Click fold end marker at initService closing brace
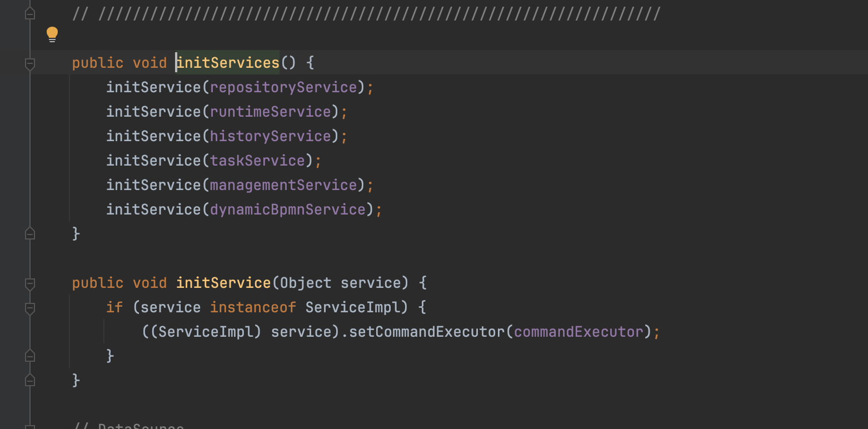 click(x=30, y=380)
